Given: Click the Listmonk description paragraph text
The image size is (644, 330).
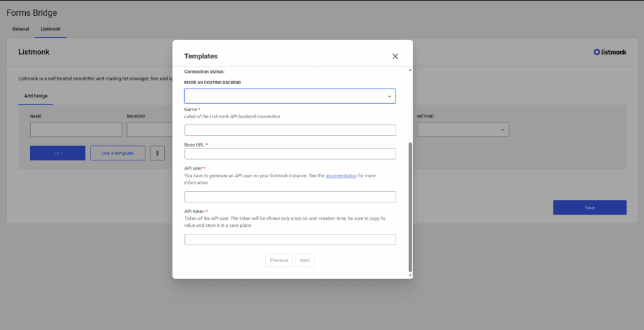Looking at the screenshot, I should (x=96, y=79).
